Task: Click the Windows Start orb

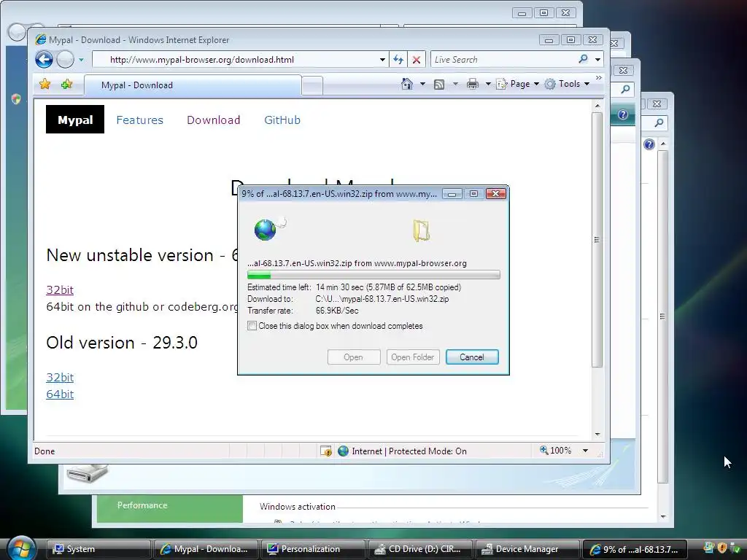Action: (x=22, y=548)
